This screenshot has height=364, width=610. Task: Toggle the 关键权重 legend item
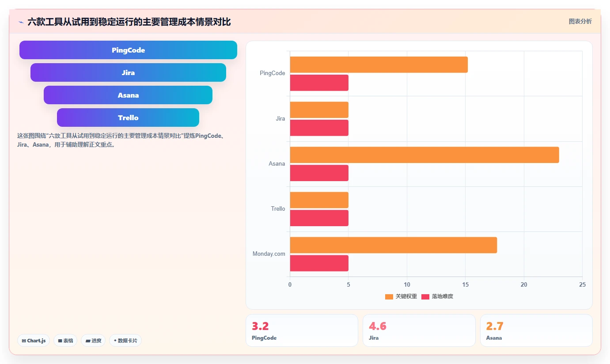click(x=401, y=296)
